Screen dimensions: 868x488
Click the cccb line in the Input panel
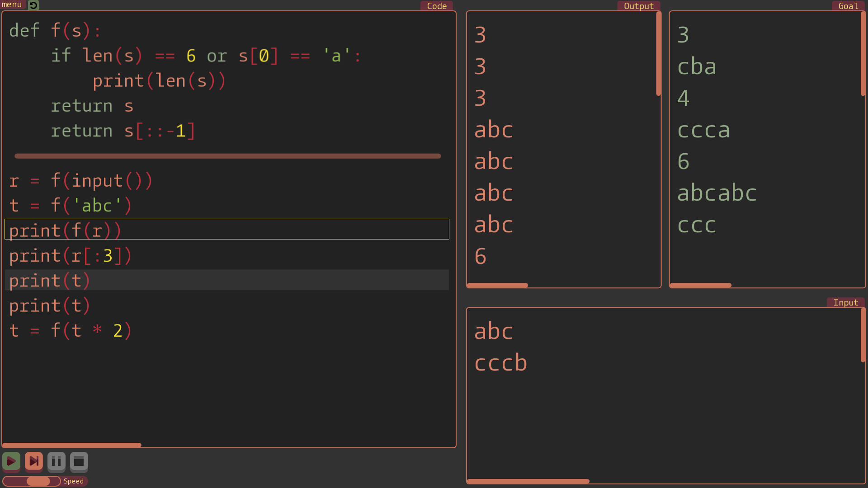coord(500,362)
